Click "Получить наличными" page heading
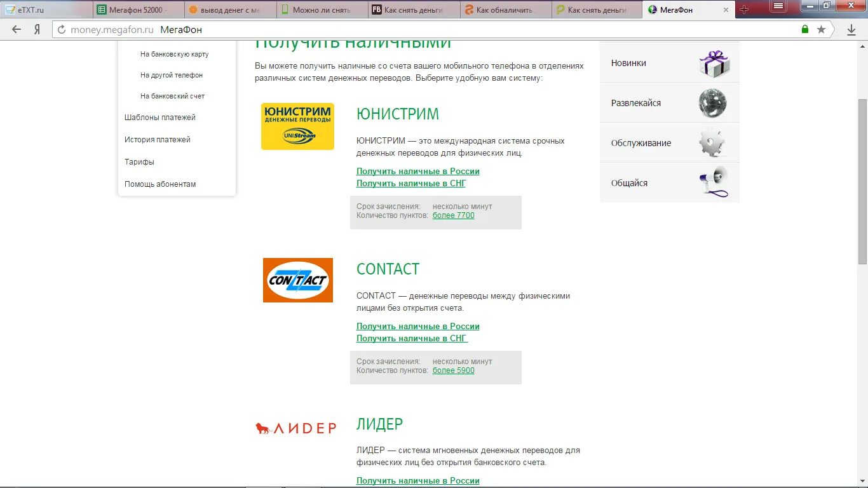The image size is (868, 488). [353, 43]
